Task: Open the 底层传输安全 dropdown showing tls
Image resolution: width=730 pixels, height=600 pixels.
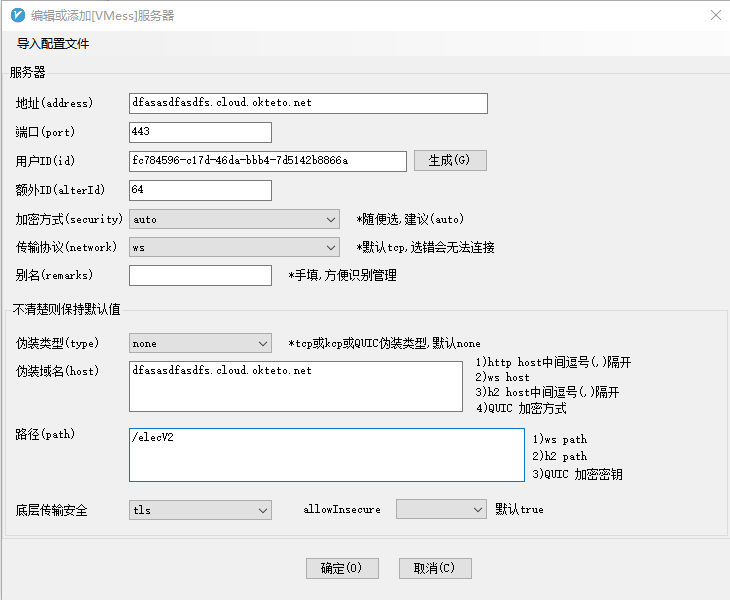Action: tap(200, 510)
